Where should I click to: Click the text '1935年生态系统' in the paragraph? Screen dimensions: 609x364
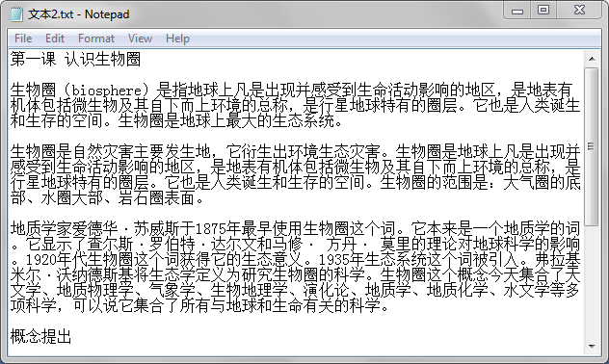click(373, 260)
